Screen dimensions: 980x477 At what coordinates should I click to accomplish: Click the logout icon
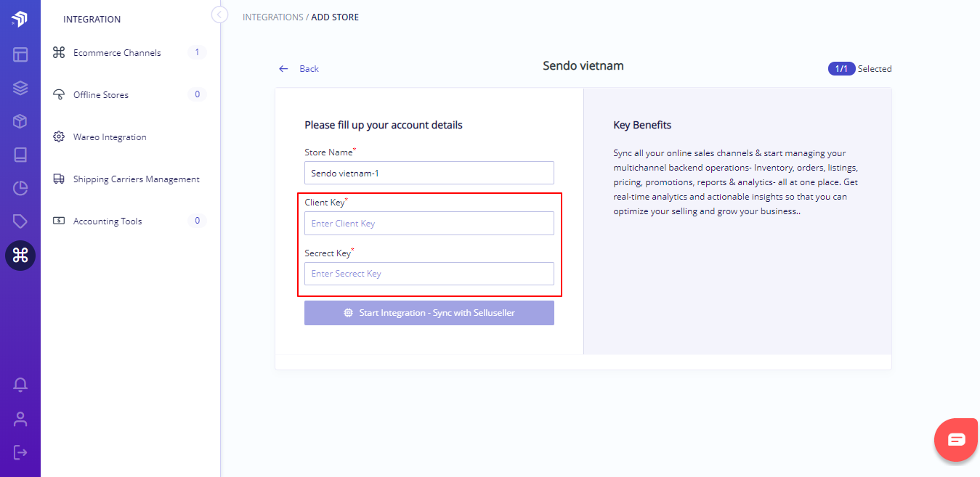click(20, 452)
